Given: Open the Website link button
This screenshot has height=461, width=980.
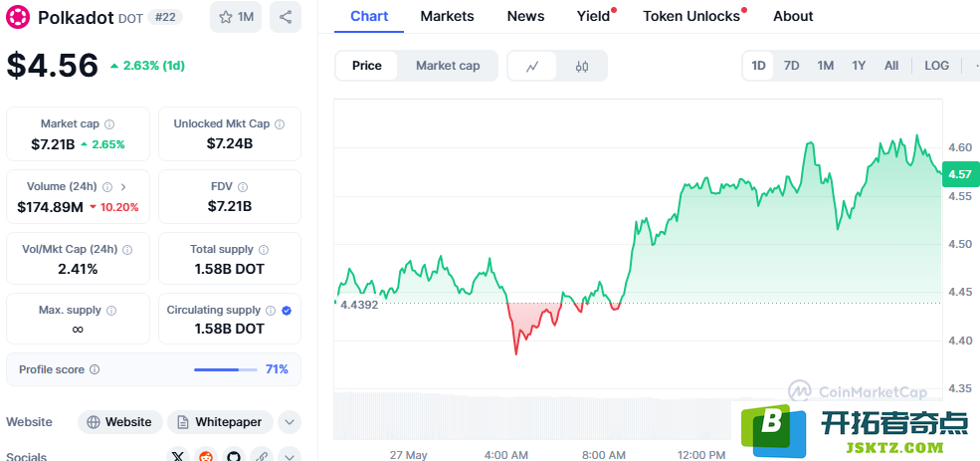Looking at the screenshot, I should point(120,422).
